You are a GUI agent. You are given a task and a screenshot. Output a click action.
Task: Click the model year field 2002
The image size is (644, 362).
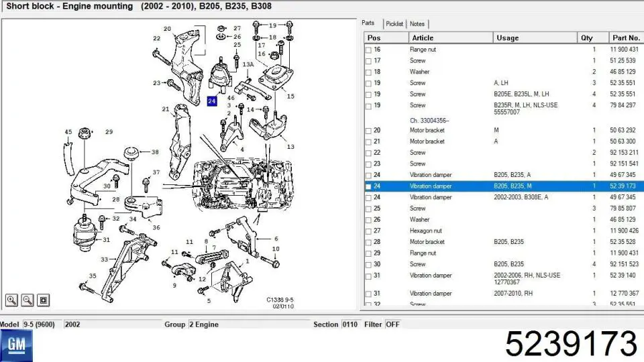113,324
